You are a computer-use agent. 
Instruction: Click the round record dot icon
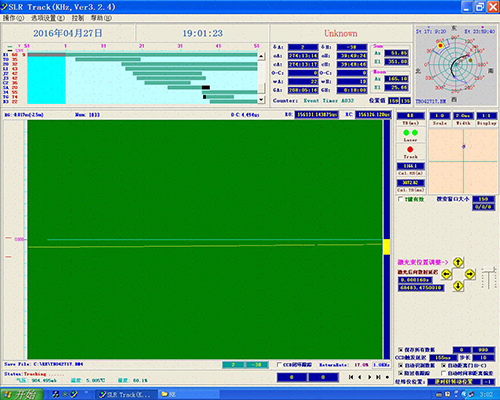click(387, 377)
